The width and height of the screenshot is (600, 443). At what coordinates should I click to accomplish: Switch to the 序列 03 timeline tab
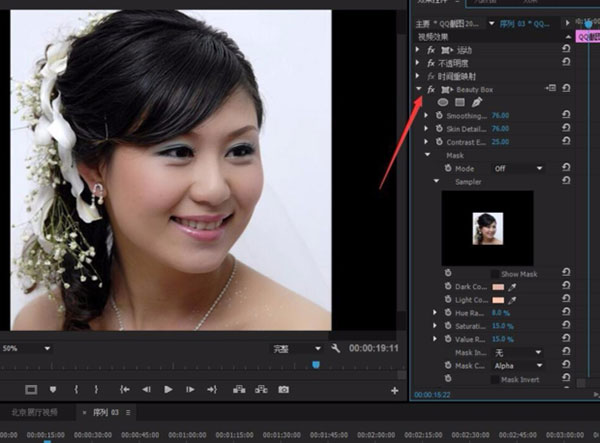point(105,412)
